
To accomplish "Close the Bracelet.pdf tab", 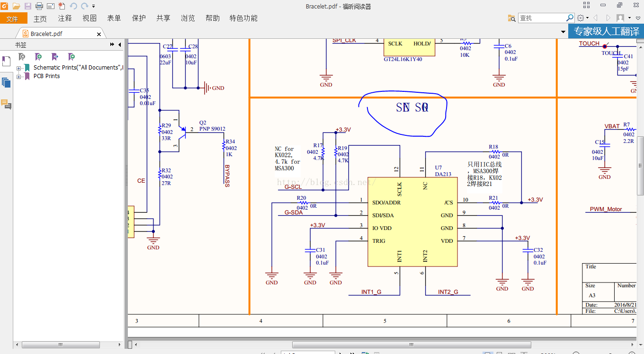I will pyautogui.click(x=99, y=34).
